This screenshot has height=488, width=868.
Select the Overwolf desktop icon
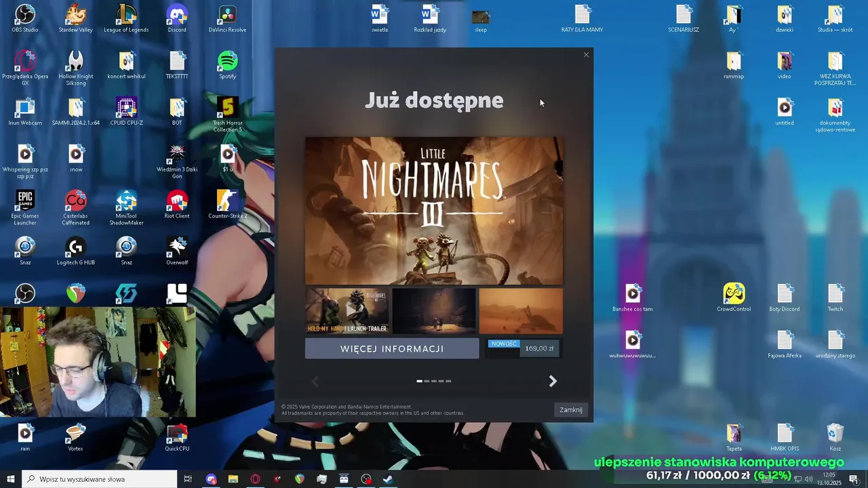177,251
